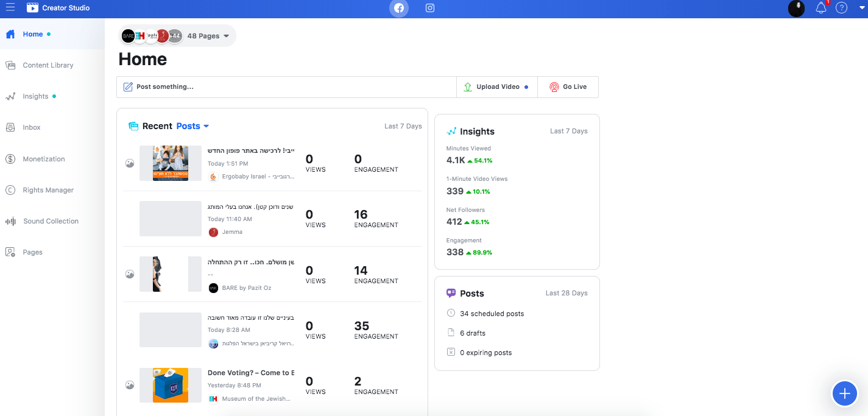The height and width of the screenshot is (416, 868).
Task: Open Content Library in sidebar
Action: point(48,65)
